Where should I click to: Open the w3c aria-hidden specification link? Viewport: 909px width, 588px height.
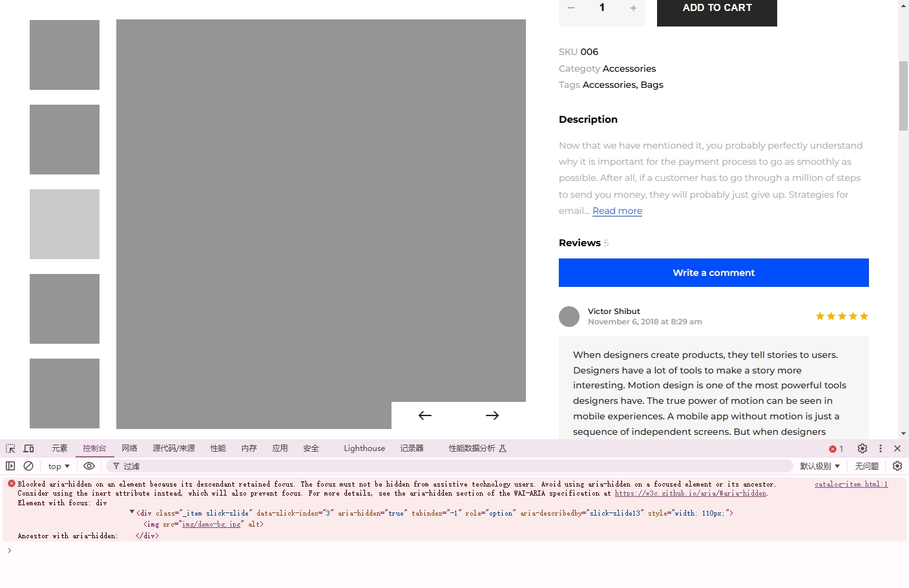691,493
